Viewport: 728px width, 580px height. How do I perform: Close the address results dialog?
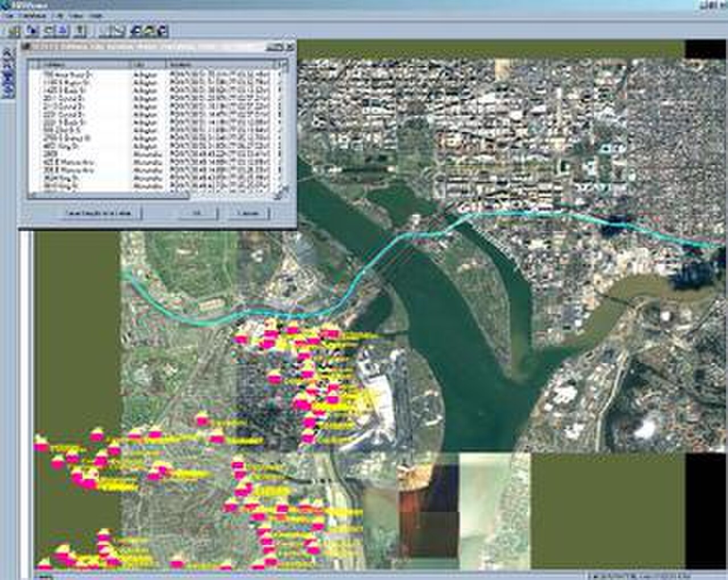coord(290,47)
